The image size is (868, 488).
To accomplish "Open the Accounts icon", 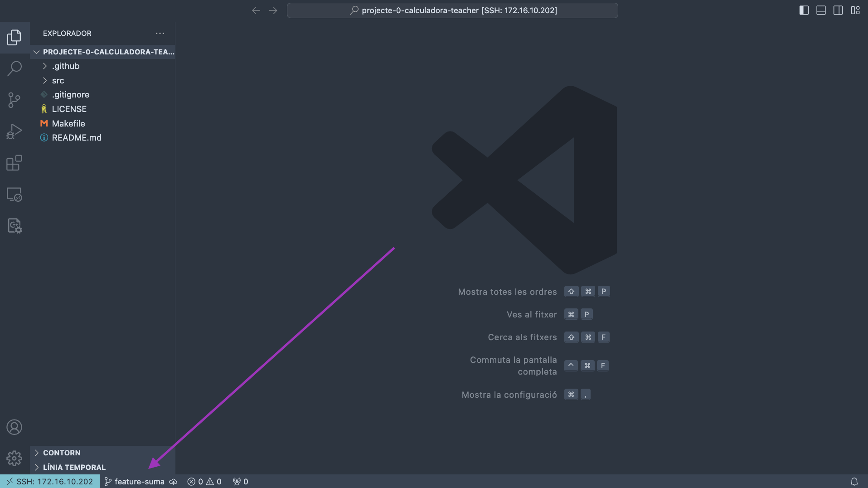I will tap(15, 427).
